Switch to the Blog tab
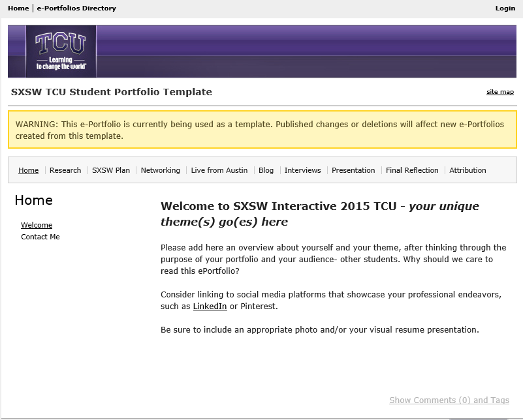The height and width of the screenshot is (420, 523). click(266, 170)
